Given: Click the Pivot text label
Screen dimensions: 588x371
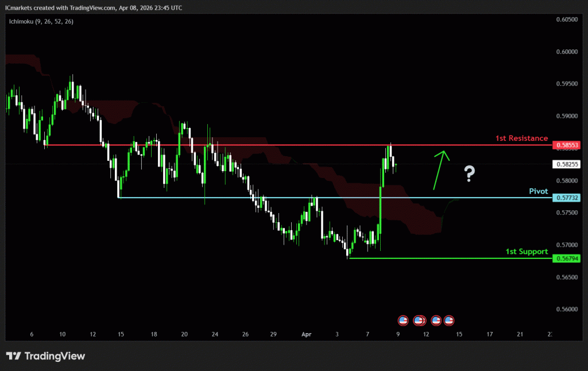Looking at the screenshot, I should [x=538, y=191].
